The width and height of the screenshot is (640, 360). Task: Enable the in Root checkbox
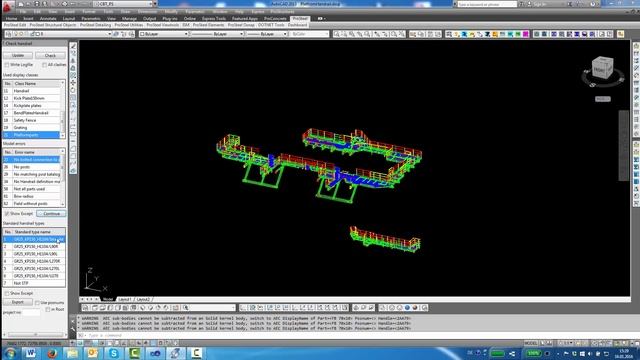tap(48, 309)
